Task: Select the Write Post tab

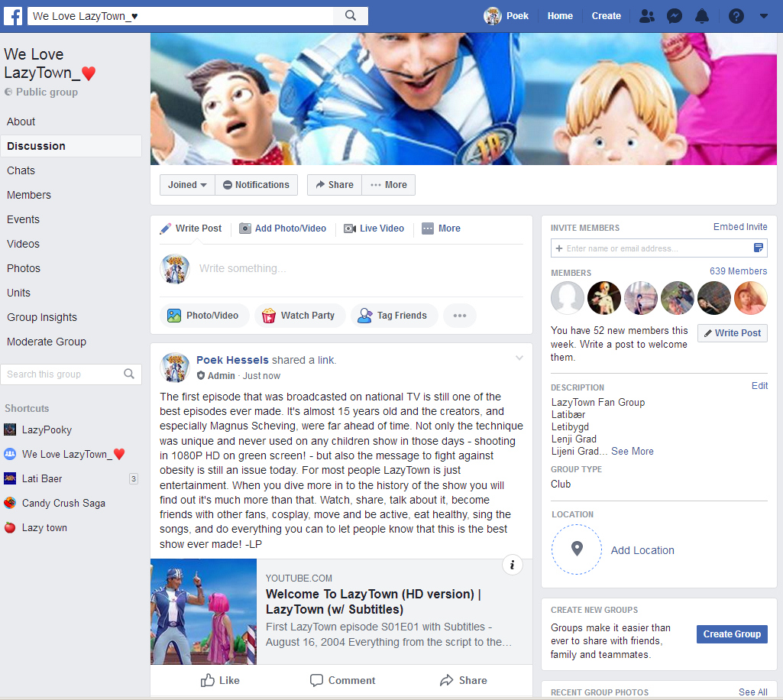Action: tap(191, 228)
